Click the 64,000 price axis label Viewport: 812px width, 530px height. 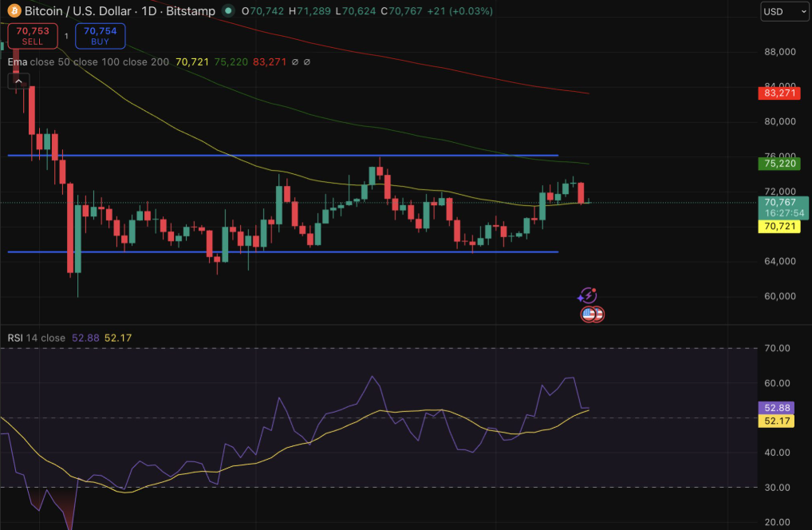780,261
